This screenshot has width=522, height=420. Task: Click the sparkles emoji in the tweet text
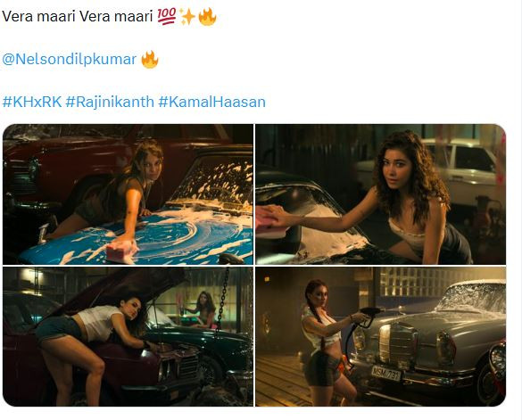[187, 17]
